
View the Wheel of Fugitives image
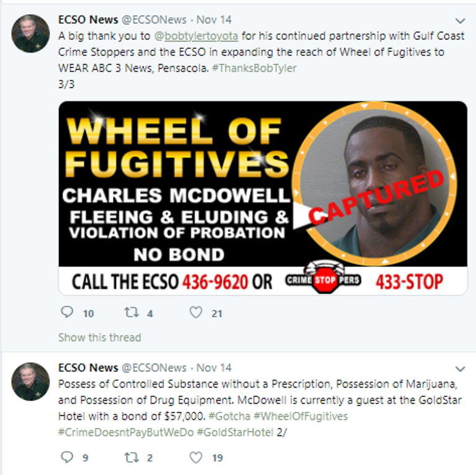point(263,198)
